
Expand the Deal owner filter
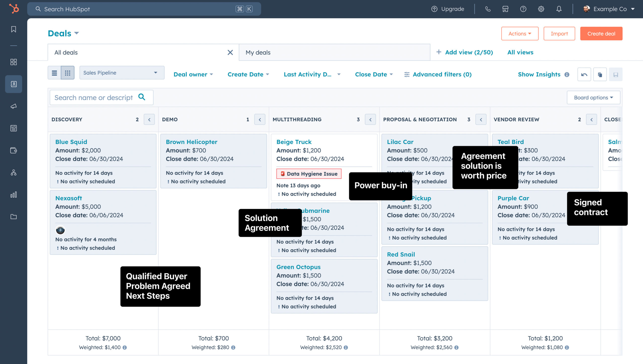(193, 75)
